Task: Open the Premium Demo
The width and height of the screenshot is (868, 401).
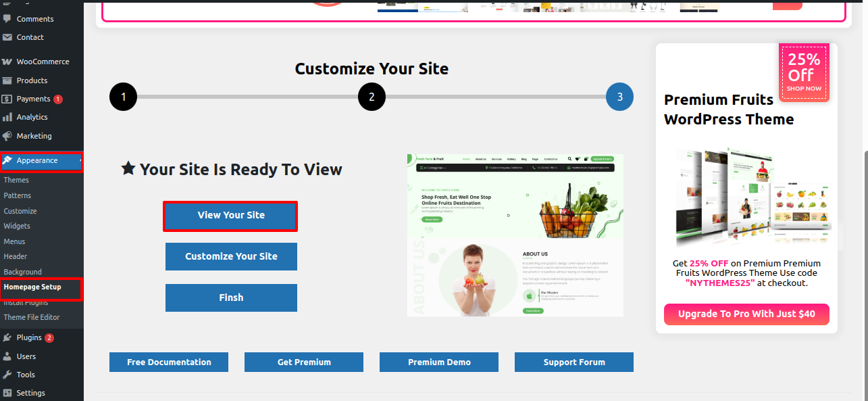Action: click(439, 362)
